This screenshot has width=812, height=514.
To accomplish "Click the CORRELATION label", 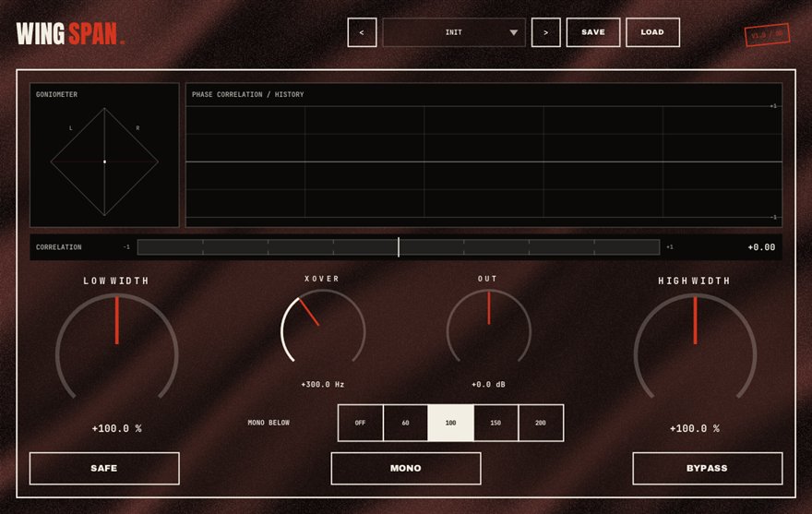I will coord(58,247).
